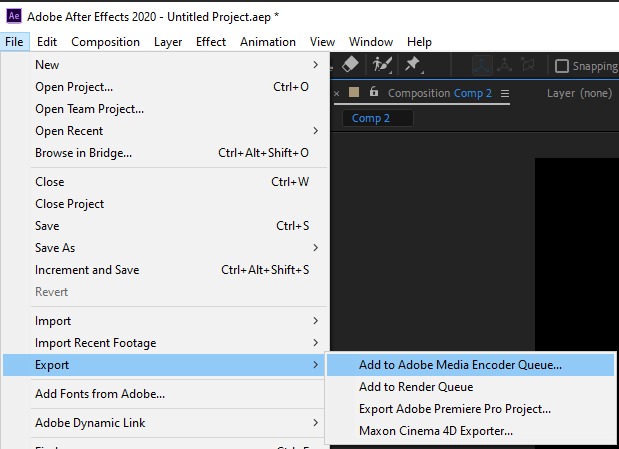The image size is (619, 449).
Task: Click the Composition panel label color swatch
Action: [354, 92]
